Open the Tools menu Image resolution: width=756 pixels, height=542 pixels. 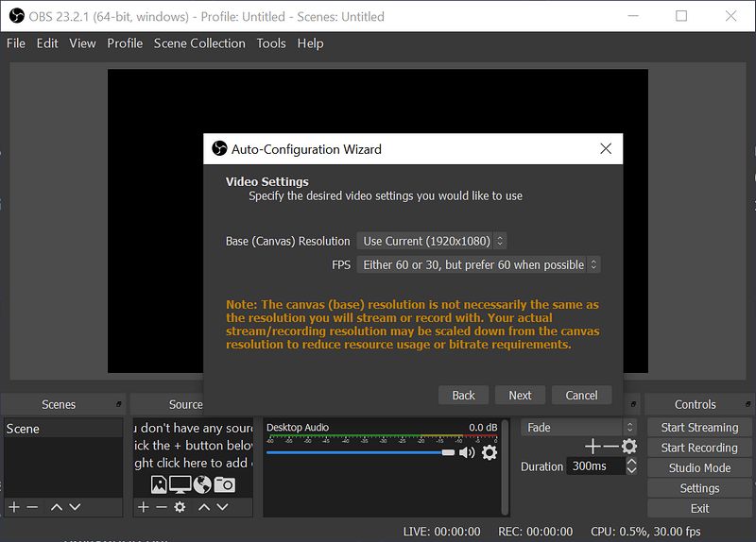coord(271,43)
